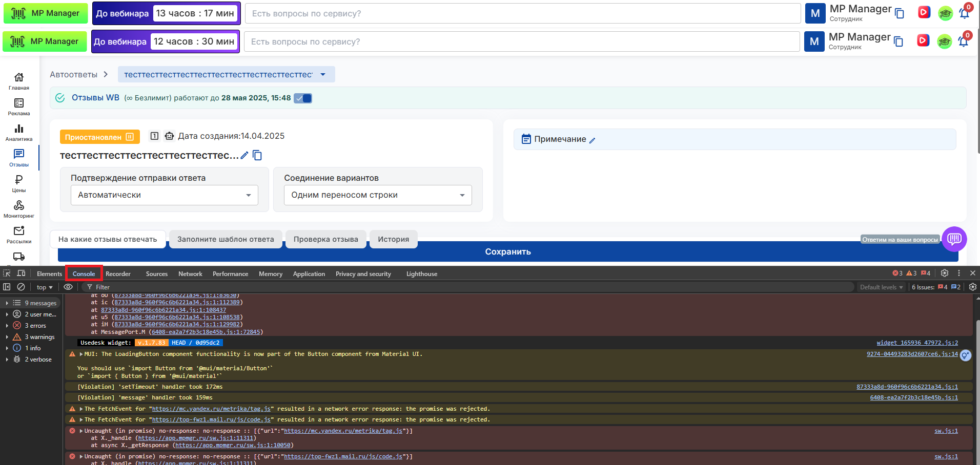Screen dimensions: 980x465
Task: Toggle the Приостановлен pause status badge
Action: [x=97, y=137]
